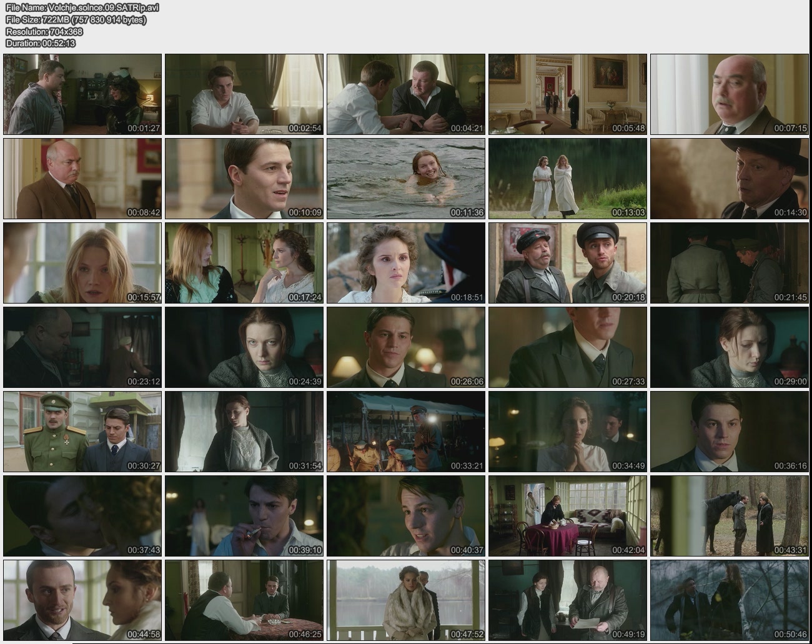The image size is (812, 644).
Task: Select the fur coat woman frame at 00:47:52
Action: [x=406, y=600]
